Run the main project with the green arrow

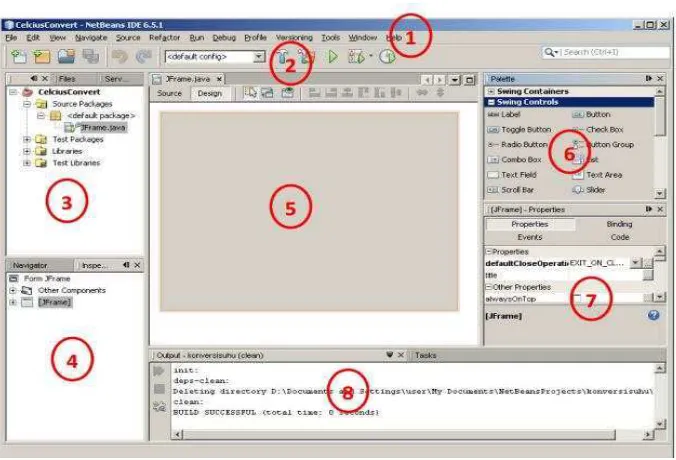coord(332,56)
